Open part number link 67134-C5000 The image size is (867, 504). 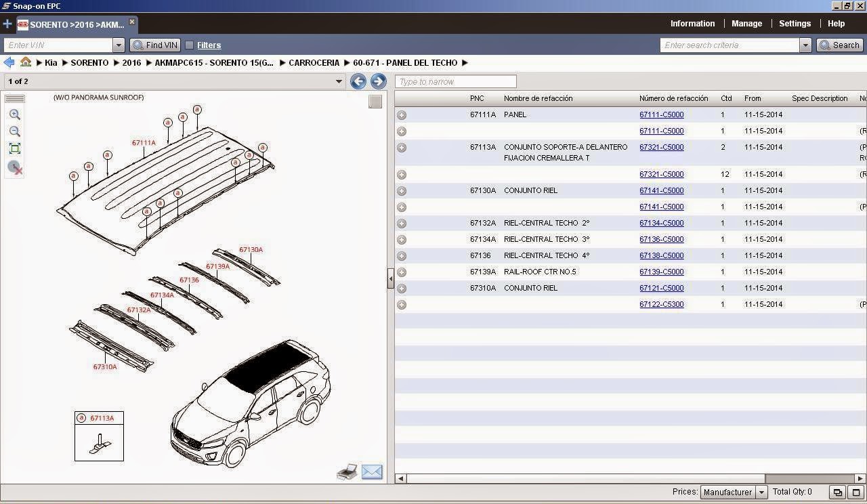(x=661, y=223)
